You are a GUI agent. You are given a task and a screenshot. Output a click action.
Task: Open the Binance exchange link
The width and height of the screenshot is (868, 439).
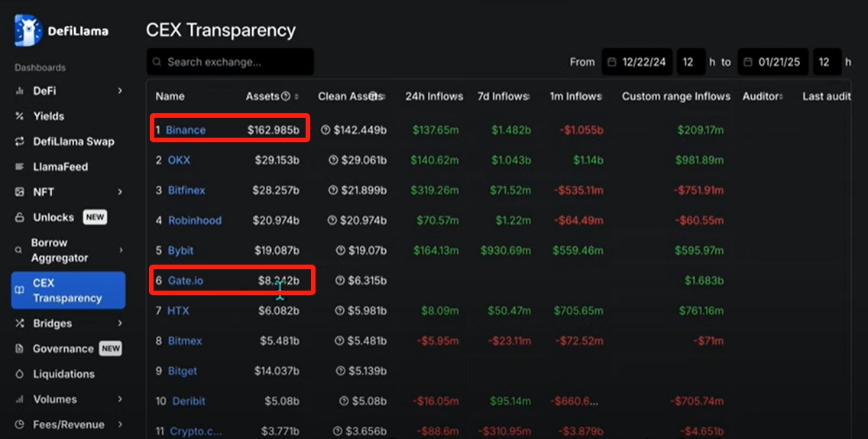[186, 130]
